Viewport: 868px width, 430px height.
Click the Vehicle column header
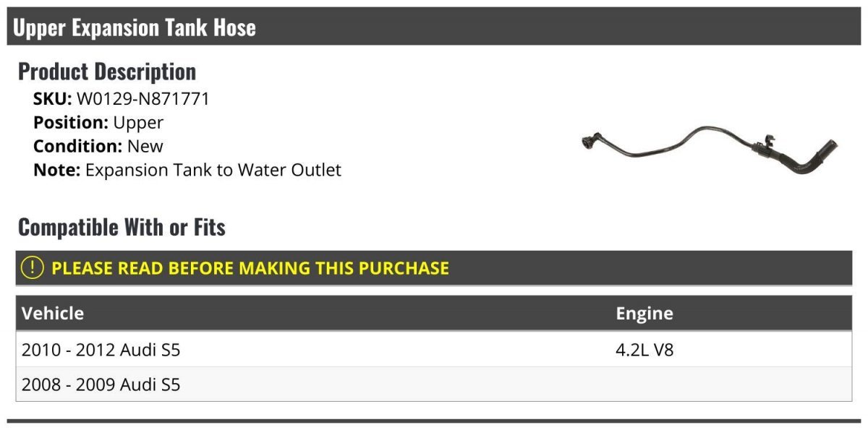[53, 314]
